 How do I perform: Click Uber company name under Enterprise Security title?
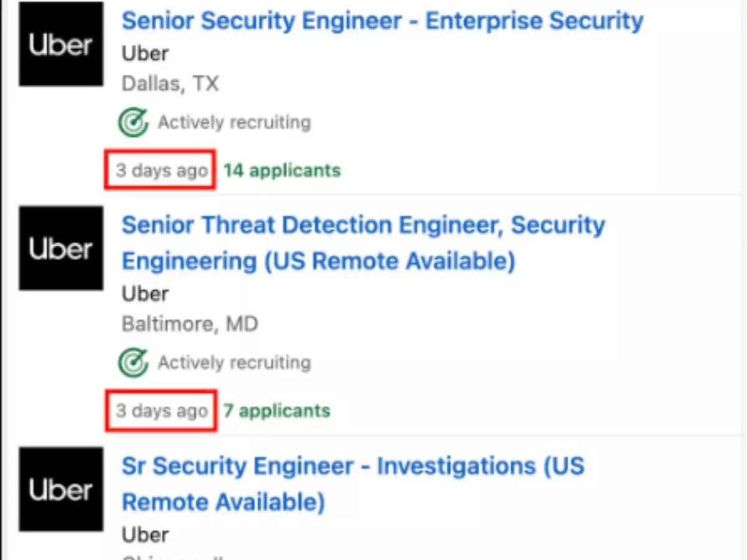coord(145,54)
